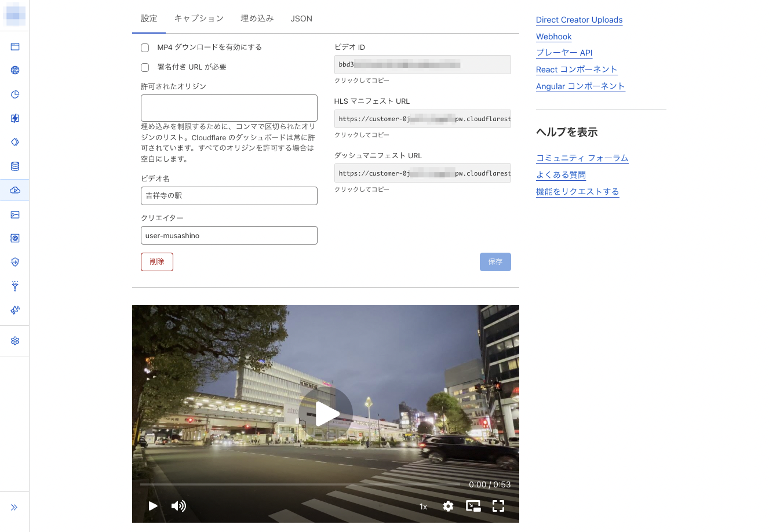This screenshot has width=769, height=532.
Task: Open the 1x playback speed selector
Action: click(422, 506)
